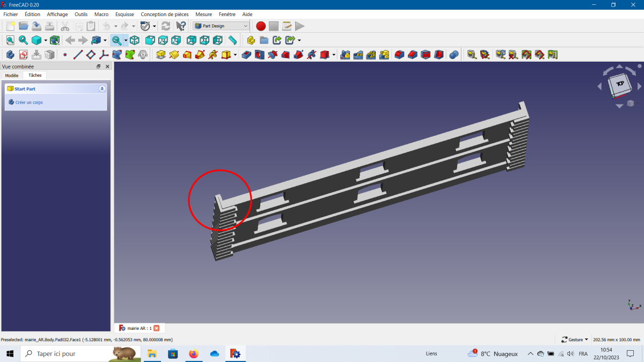Screen dimensions: 644x362
Task: Toggle the combined view panel float button
Action: tap(98, 67)
